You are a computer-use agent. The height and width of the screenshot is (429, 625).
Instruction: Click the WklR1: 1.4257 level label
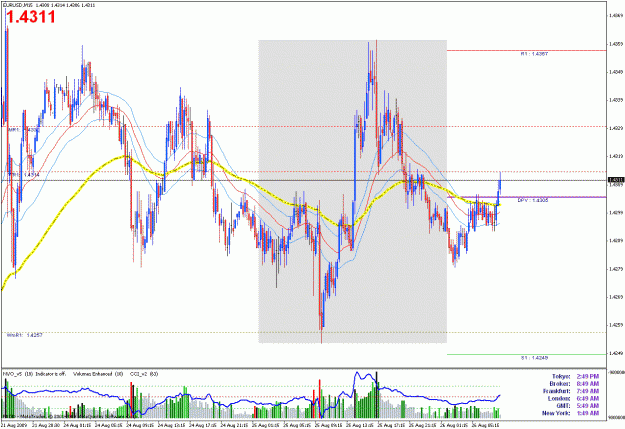tap(24, 335)
